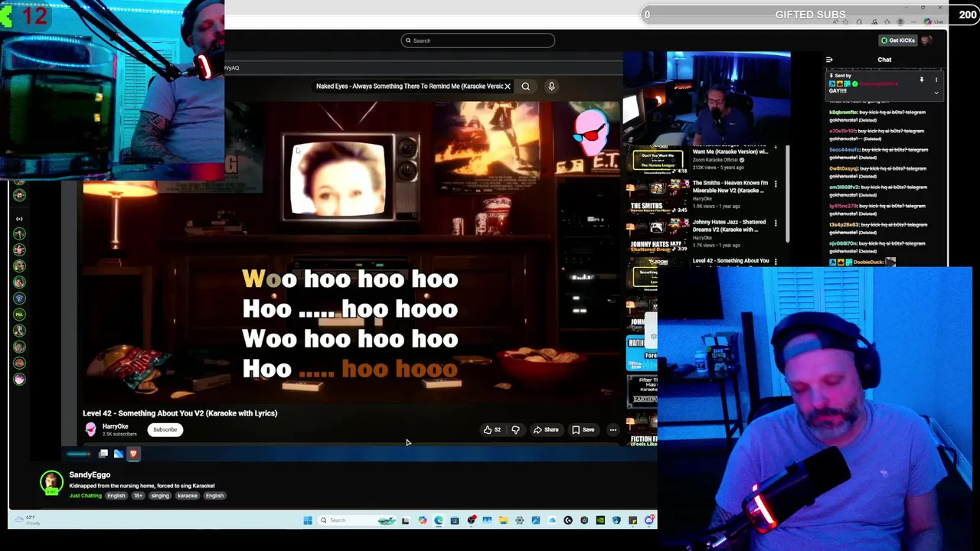Screen dimensions: 980x551
Task: Clear the YouTube search with the X
Action: click(507, 86)
